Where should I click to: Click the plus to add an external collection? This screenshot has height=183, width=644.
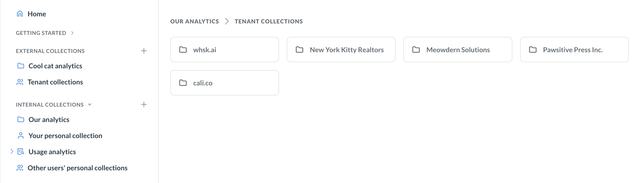144,51
